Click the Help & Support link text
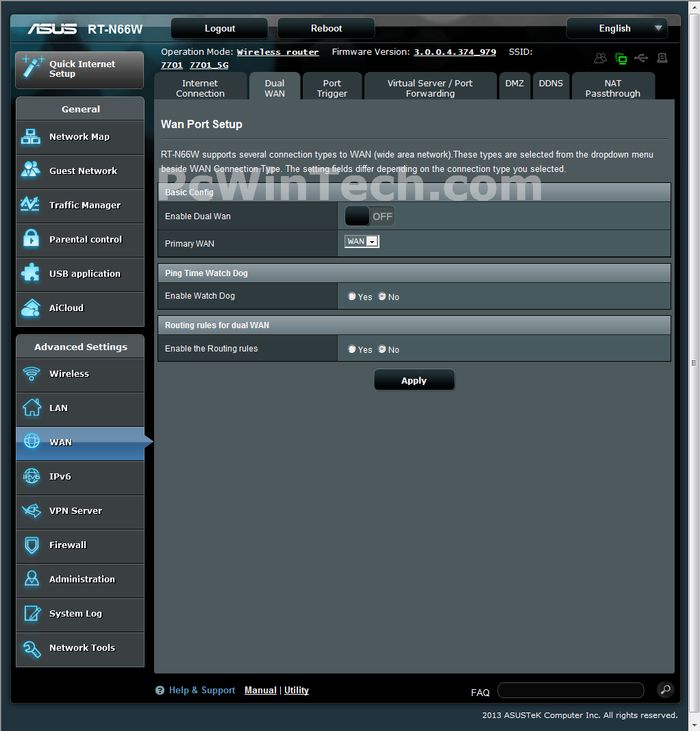700x731 pixels. click(202, 691)
